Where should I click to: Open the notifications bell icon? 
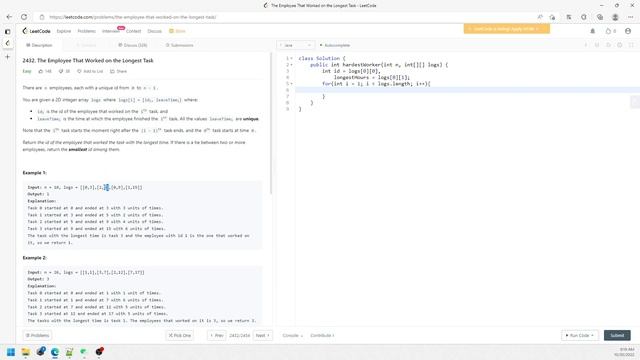(592, 31)
